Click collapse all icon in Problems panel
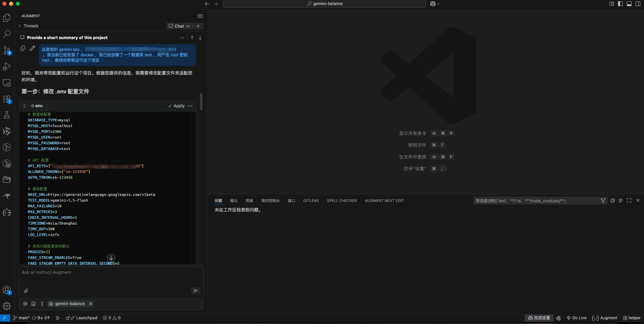Image resolution: width=644 pixels, height=324 pixels. click(x=613, y=201)
